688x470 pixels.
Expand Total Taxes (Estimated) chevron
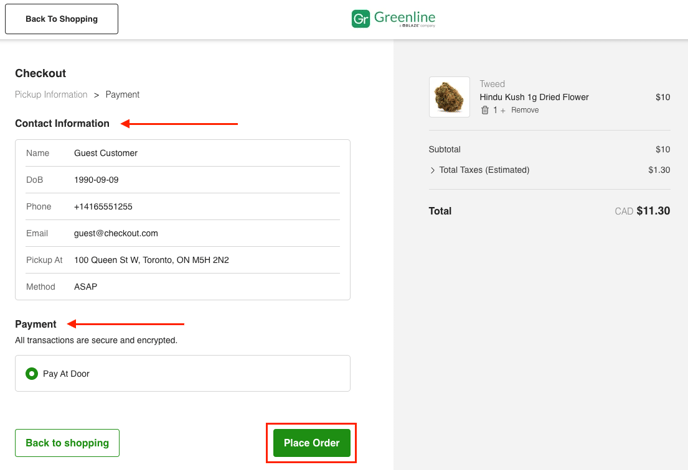[432, 170]
